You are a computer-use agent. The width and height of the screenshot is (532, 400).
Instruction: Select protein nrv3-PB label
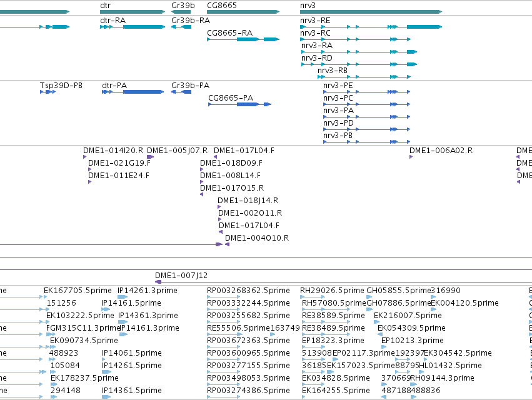pyautogui.click(x=338, y=136)
